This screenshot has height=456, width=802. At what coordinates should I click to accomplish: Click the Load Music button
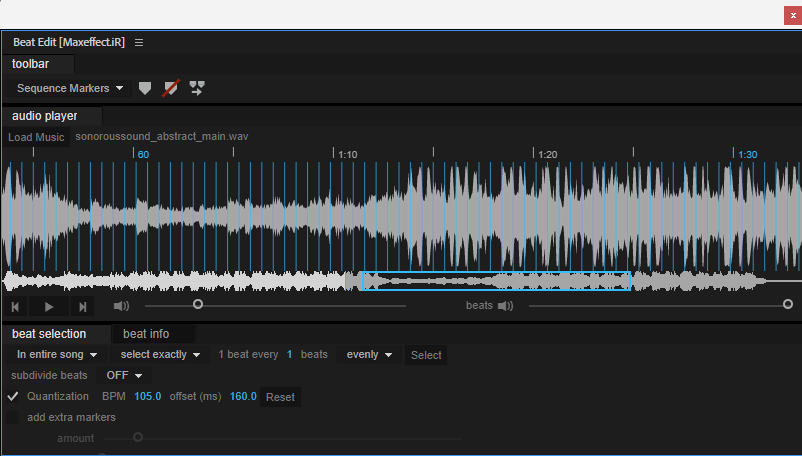36,137
